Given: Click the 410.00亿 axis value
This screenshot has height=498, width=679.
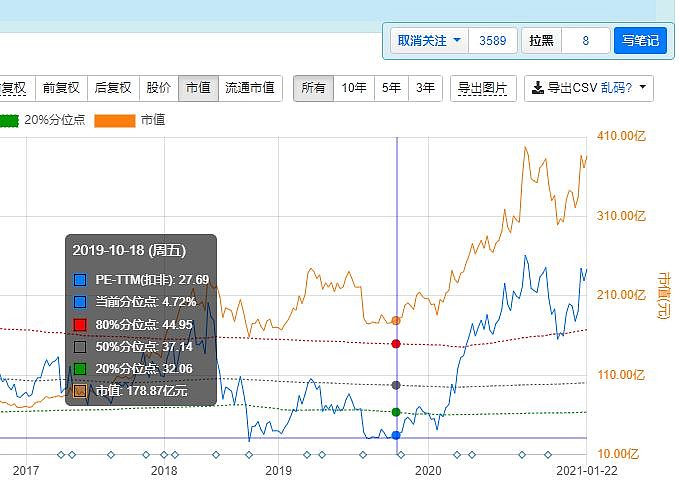Looking at the screenshot, I should 621,136.
